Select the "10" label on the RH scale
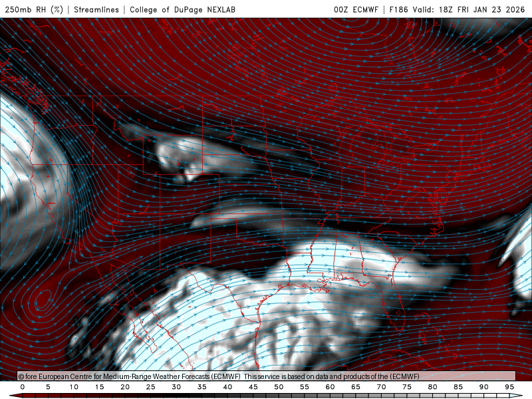Image resolution: width=532 pixels, height=399 pixels. click(74, 387)
